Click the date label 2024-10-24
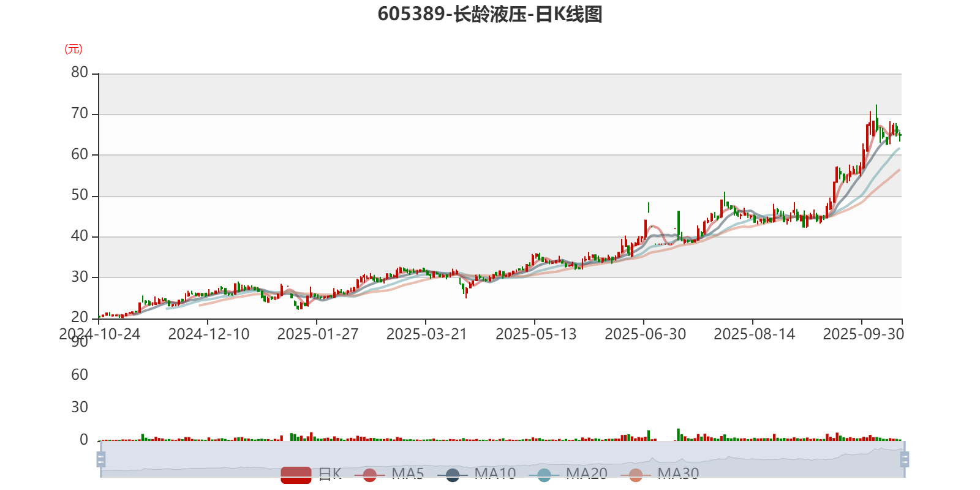The width and height of the screenshot is (980, 490). 100,334
